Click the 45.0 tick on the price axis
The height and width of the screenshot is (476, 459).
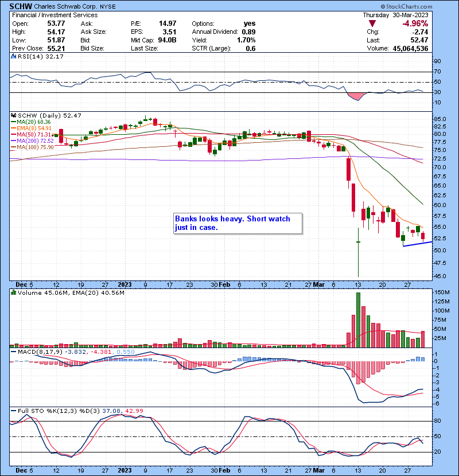[x=440, y=276]
